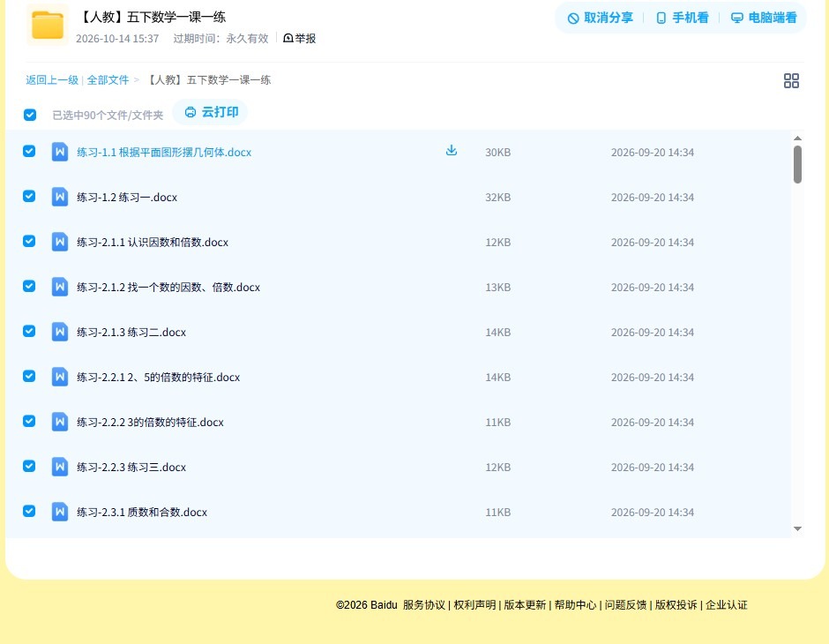Uncheck 练习-2.2.3 练习三 checkbox
The height and width of the screenshot is (644, 829).
click(x=29, y=466)
